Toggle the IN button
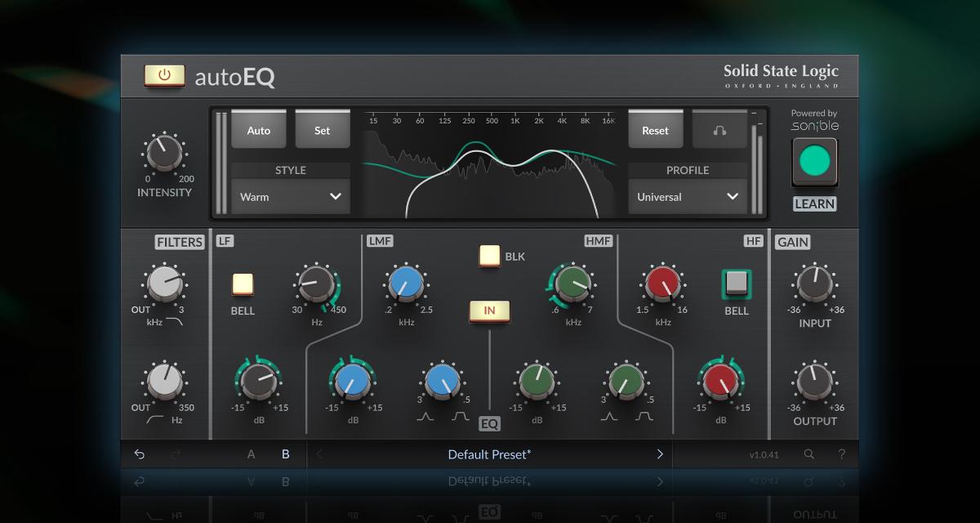Viewport: 980px width, 523px height. click(490, 311)
